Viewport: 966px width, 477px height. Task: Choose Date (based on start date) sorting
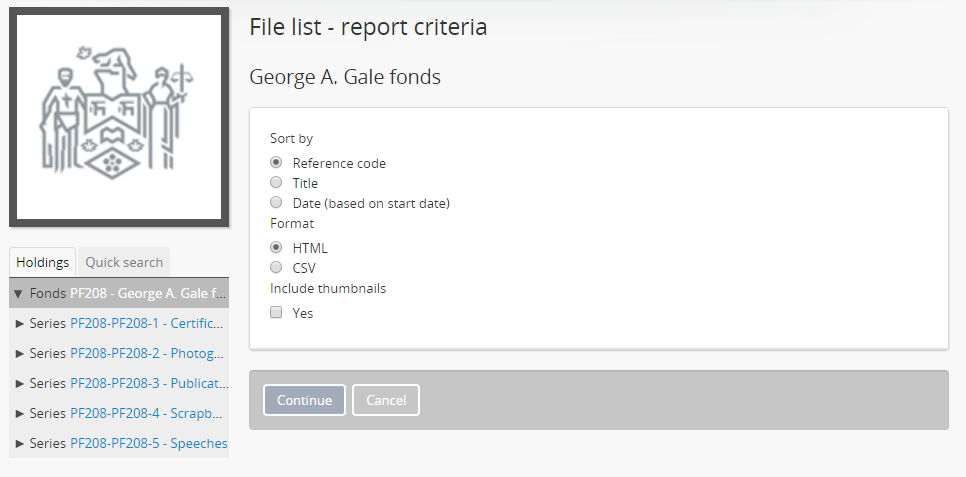(276, 203)
